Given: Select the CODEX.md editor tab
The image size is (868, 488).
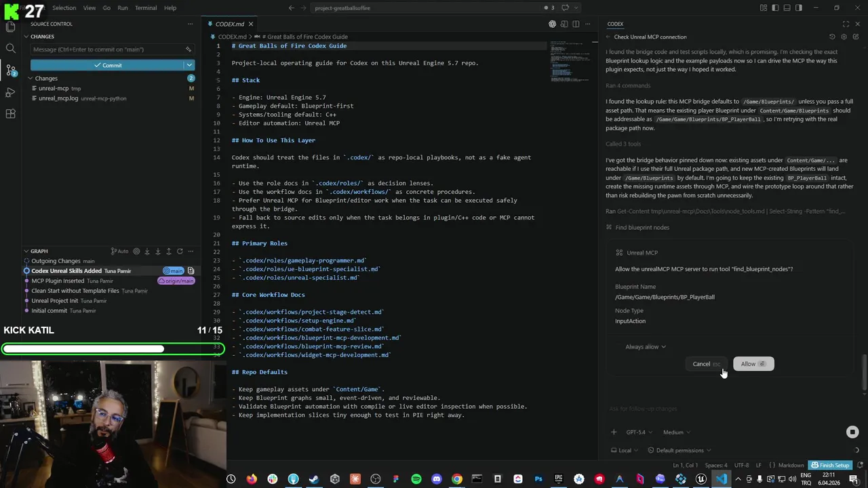Looking at the screenshot, I should (229, 24).
